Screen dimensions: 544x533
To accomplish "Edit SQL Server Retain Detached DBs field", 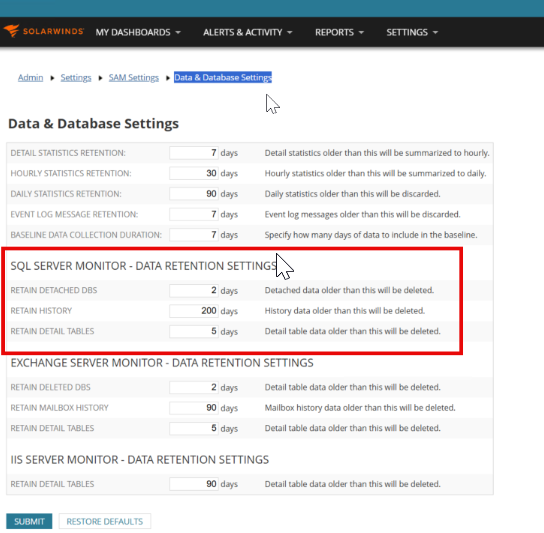I will coord(194,290).
